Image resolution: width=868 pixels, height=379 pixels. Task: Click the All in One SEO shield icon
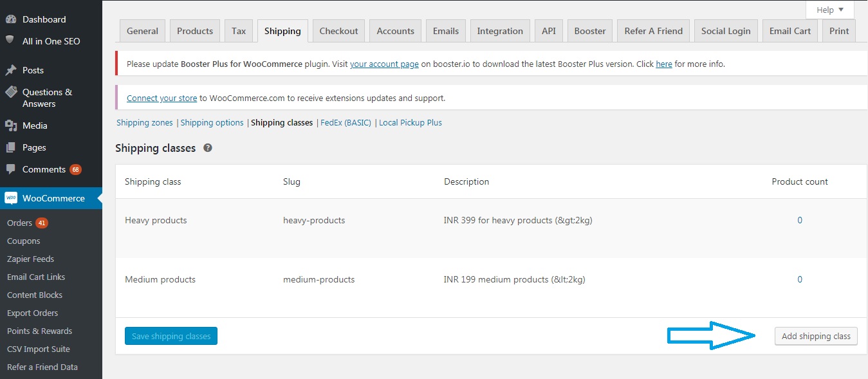point(10,40)
